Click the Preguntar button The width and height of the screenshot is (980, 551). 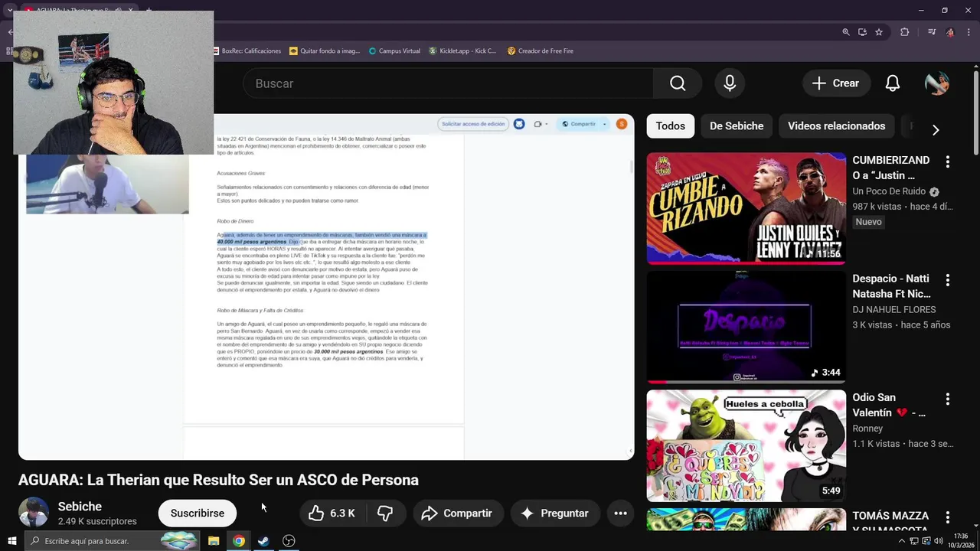tap(555, 514)
